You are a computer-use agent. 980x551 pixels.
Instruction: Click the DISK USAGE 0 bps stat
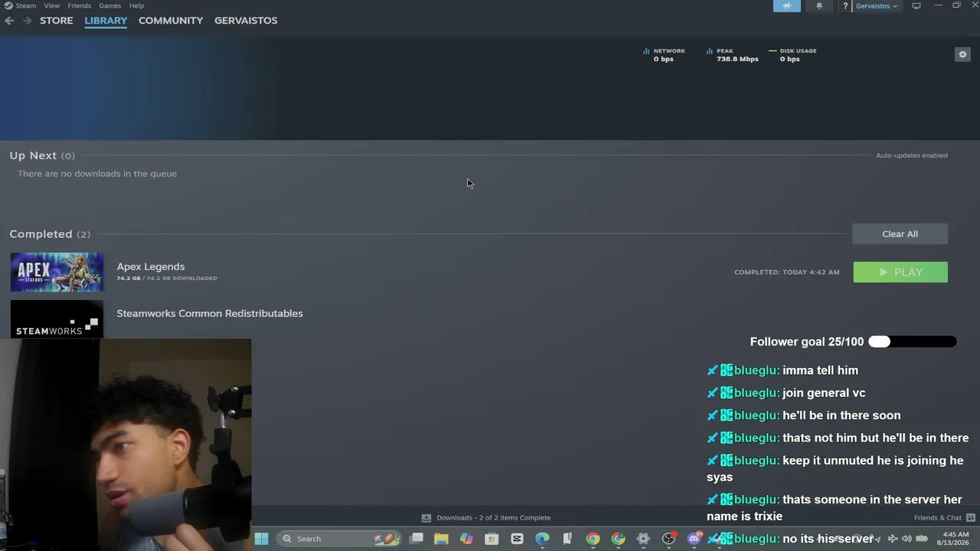click(793, 55)
